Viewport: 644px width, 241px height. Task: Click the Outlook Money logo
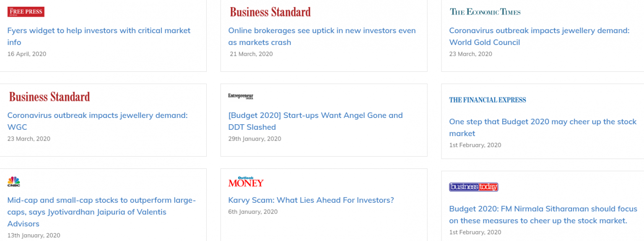click(x=246, y=182)
